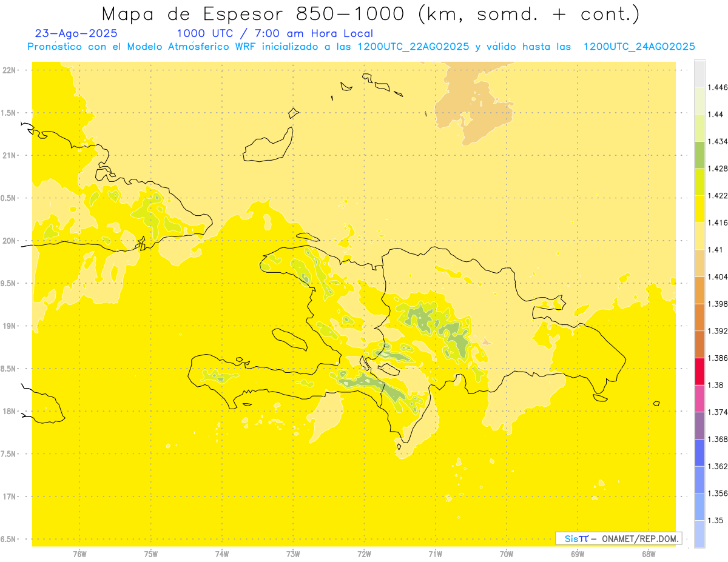Click the legend value 1.398

click(x=718, y=304)
